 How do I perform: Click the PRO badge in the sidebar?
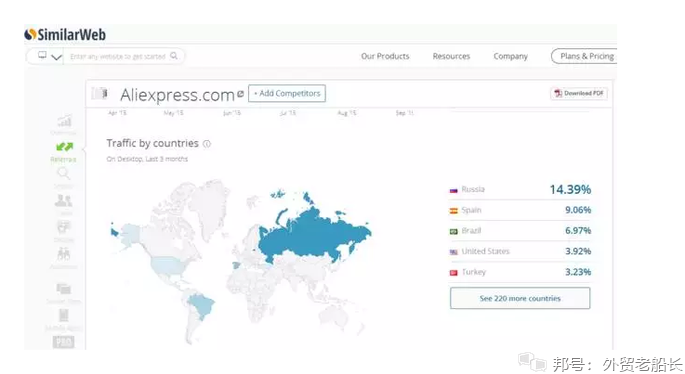(x=63, y=342)
